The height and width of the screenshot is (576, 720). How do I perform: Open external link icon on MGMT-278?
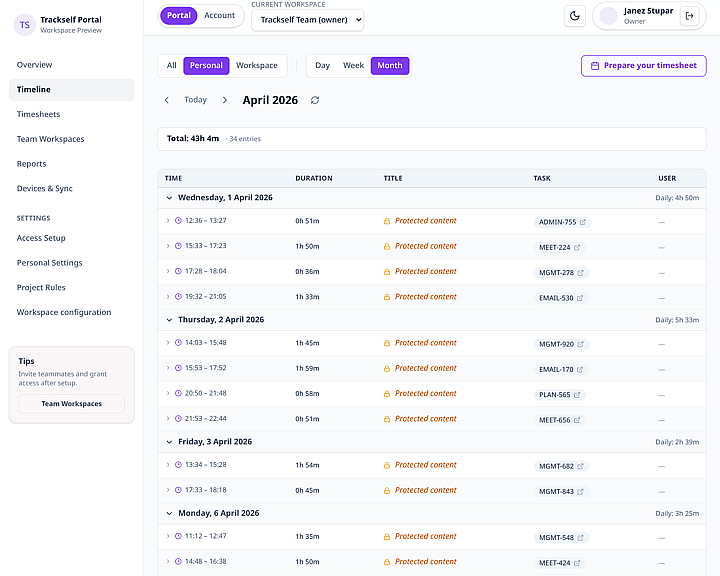580,273
